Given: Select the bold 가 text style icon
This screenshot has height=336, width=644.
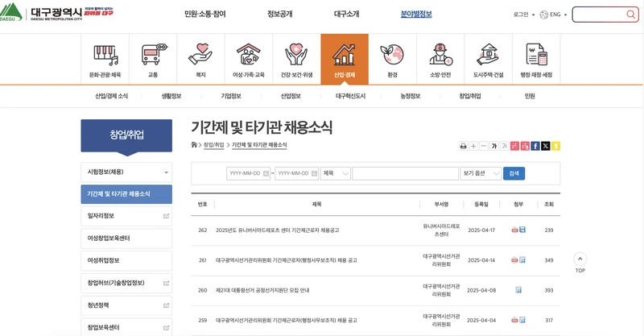Looking at the screenshot, I should click(494, 146).
